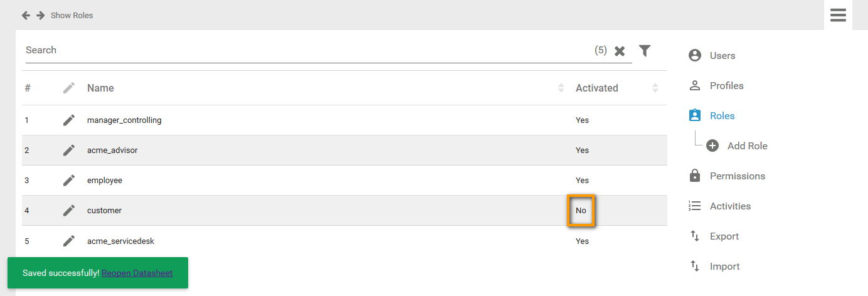Image resolution: width=868 pixels, height=296 pixels.
Task: Edit the employee role pencil
Action: (69, 180)
